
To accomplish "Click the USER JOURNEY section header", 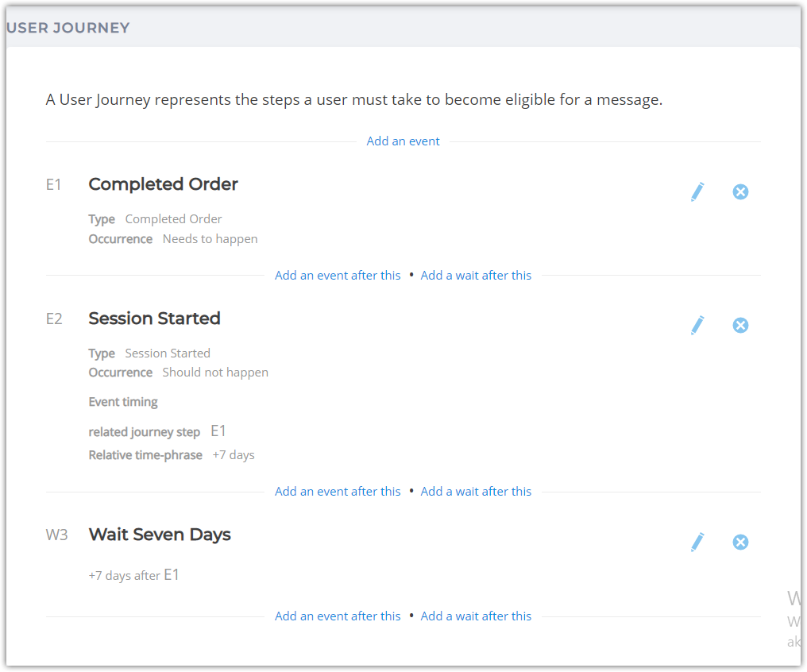I will point(68,28).
